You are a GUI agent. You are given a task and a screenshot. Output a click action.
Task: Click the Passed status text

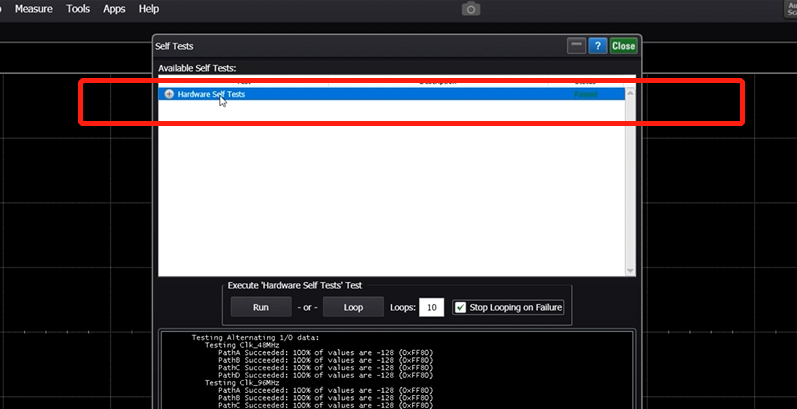tap(586, 95)
